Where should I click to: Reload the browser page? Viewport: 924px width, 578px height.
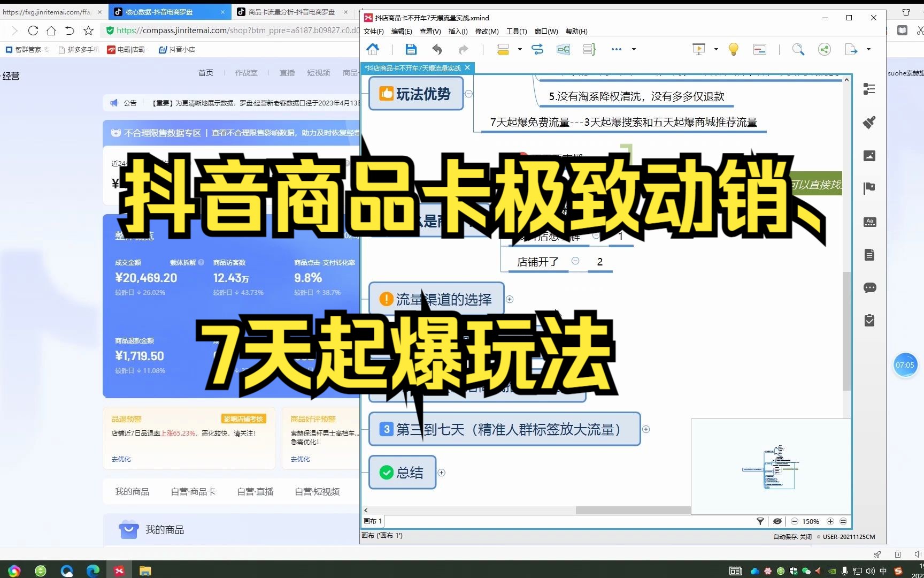click(33, 31)
